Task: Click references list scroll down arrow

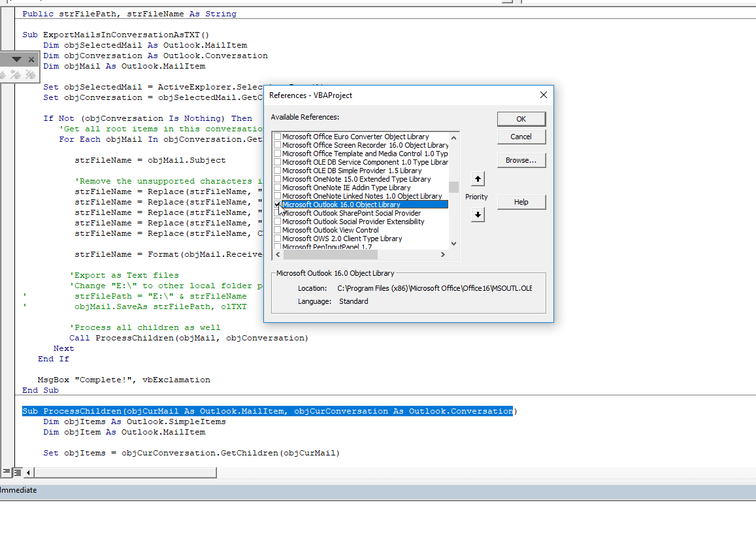Action: point(453,244)
